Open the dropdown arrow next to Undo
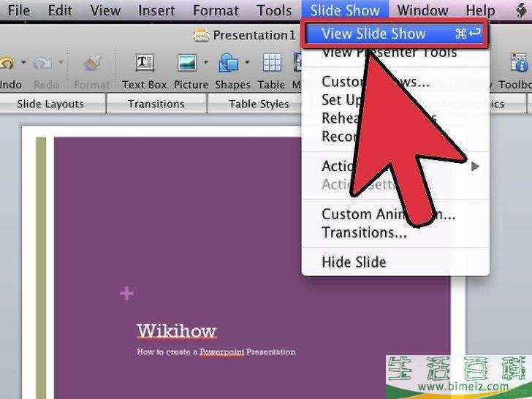The height and width of the screenshot is (399, 532). [x=23, y=63]
